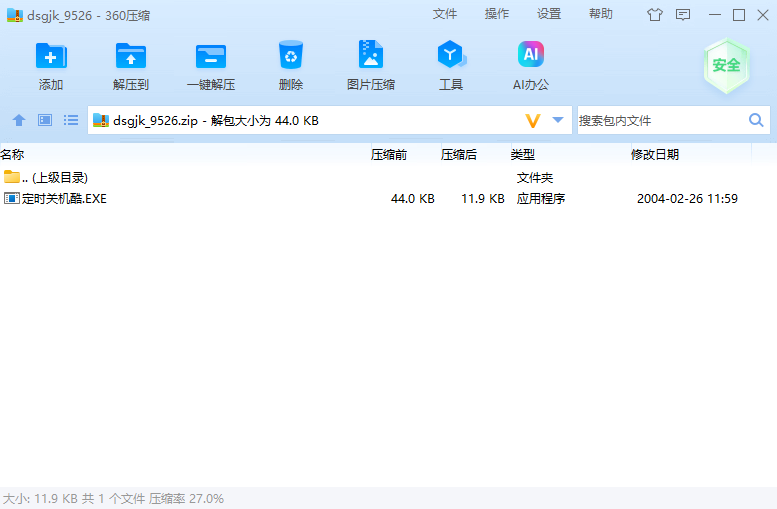
Task: Click the 2004-02-26 11:59 date cell
Action: click(x=687, y=199)
